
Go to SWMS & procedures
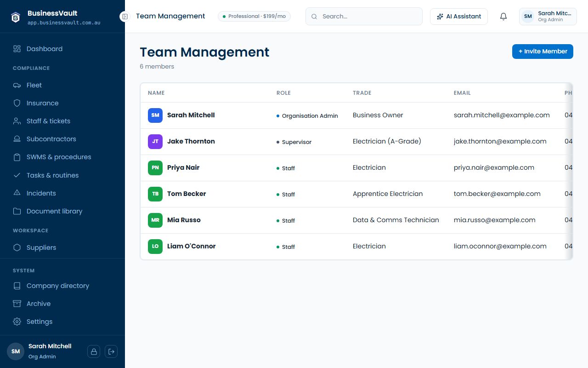point(62,157)
